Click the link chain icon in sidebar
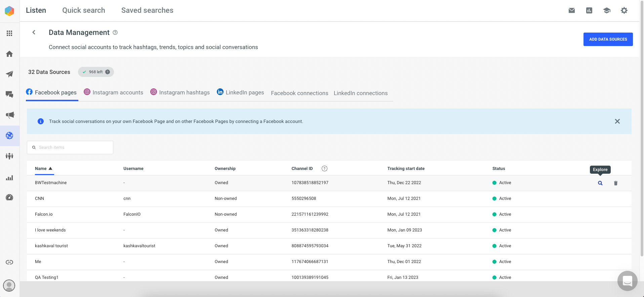 (9, 262)
